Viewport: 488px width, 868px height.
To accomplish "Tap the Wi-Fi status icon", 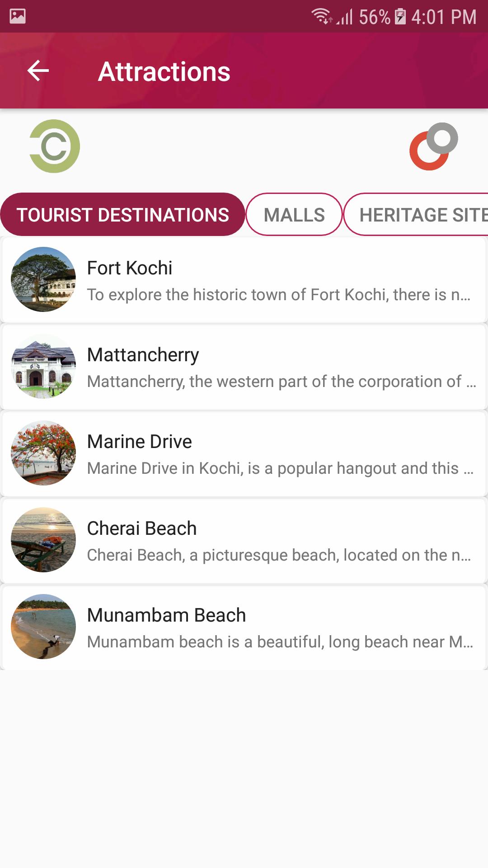I will [322, 16].
